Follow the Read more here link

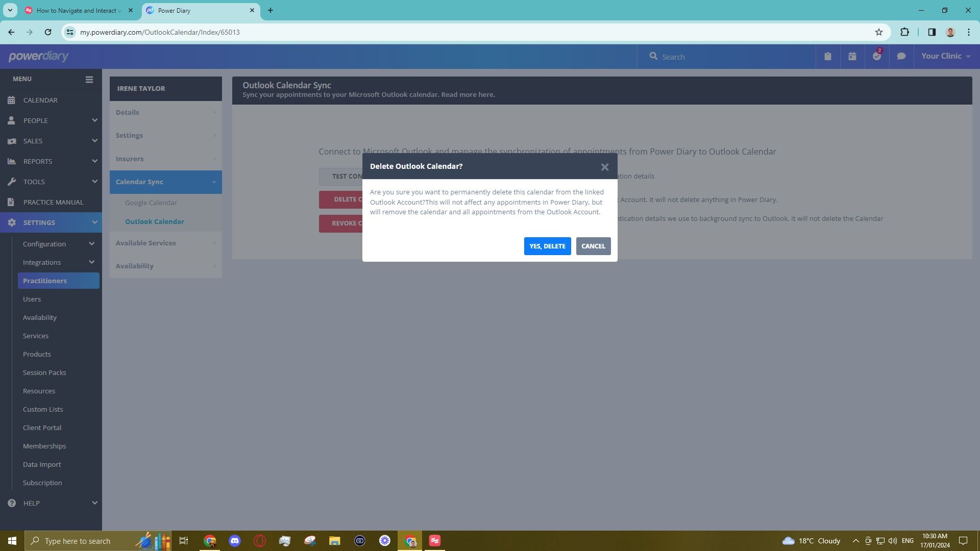468,94
